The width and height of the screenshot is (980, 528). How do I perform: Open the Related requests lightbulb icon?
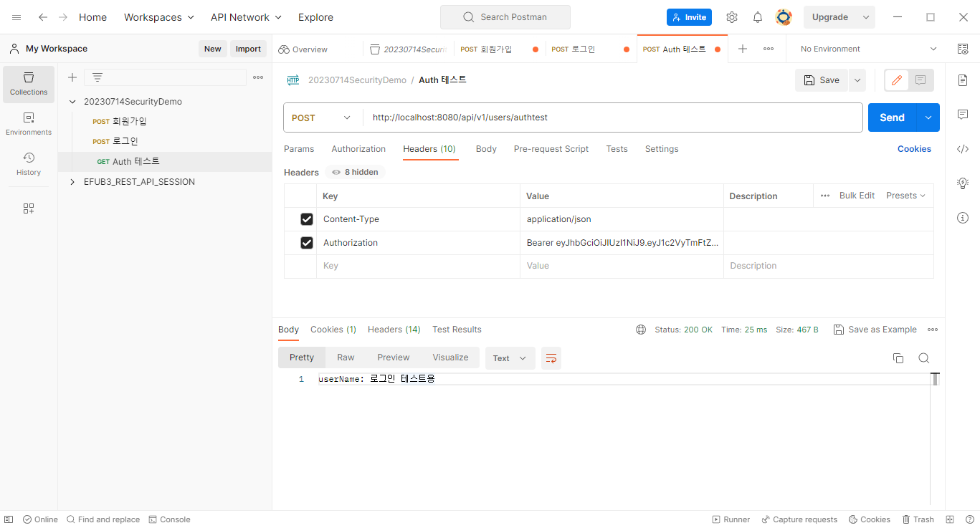(963, 183)
